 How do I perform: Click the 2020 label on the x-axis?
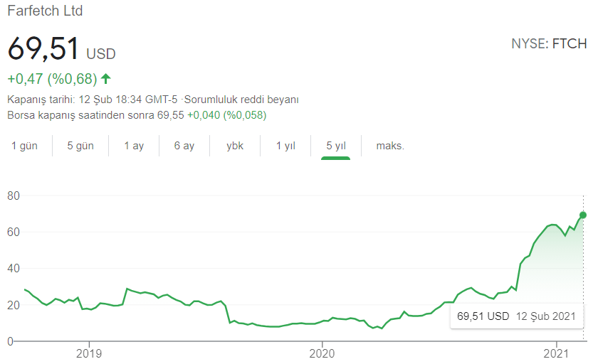(x=322, y=353)
